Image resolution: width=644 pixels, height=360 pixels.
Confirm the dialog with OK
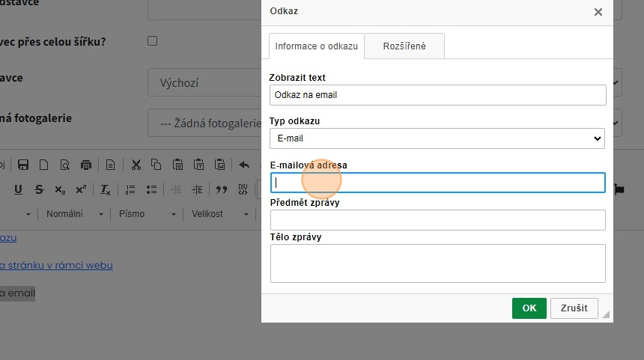pos(529,308)
